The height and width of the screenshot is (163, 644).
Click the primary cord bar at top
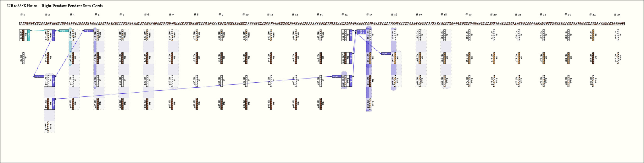point(322,24)
